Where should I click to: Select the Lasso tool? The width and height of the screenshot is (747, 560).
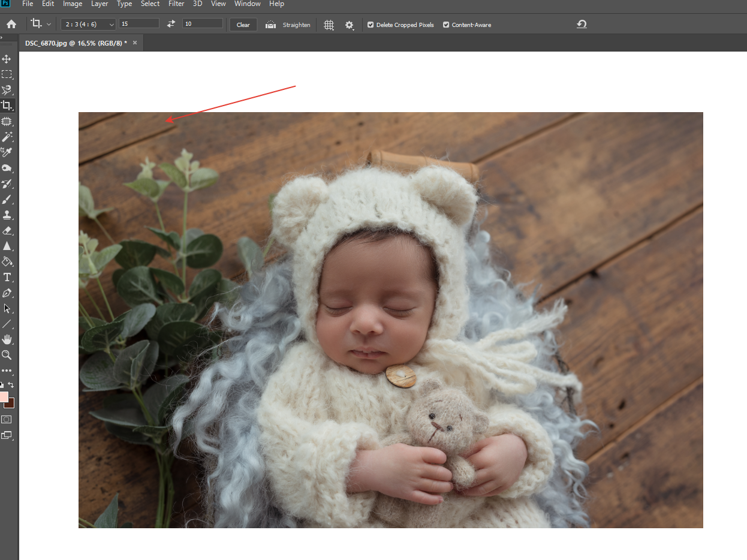[7, 90]
